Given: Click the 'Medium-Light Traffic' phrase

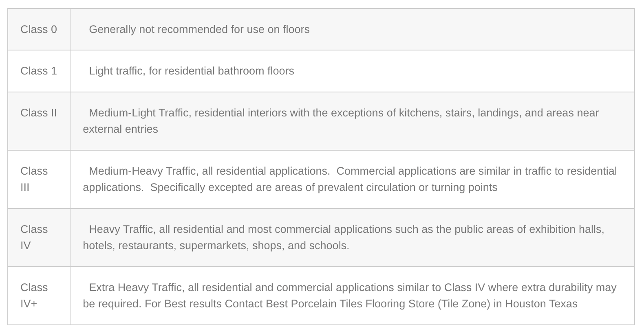Looking at the screenshot, I should click(139, 113).
